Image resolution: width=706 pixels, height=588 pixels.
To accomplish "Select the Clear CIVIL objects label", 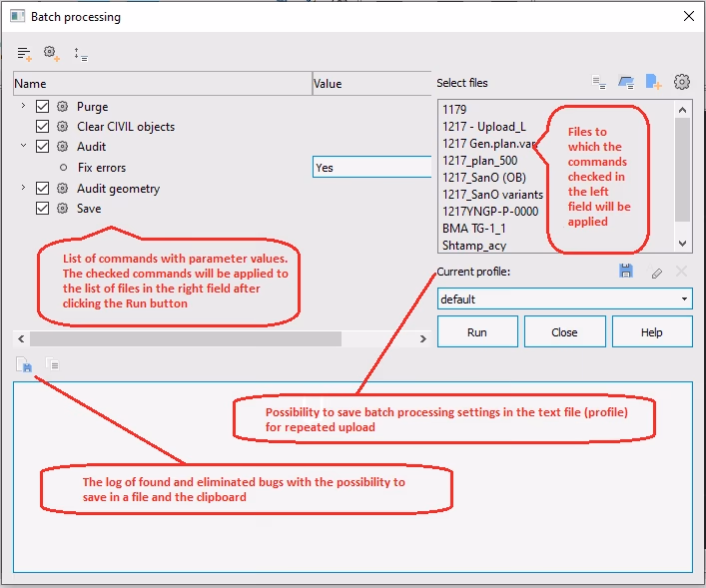I will [x=126, y=127].
